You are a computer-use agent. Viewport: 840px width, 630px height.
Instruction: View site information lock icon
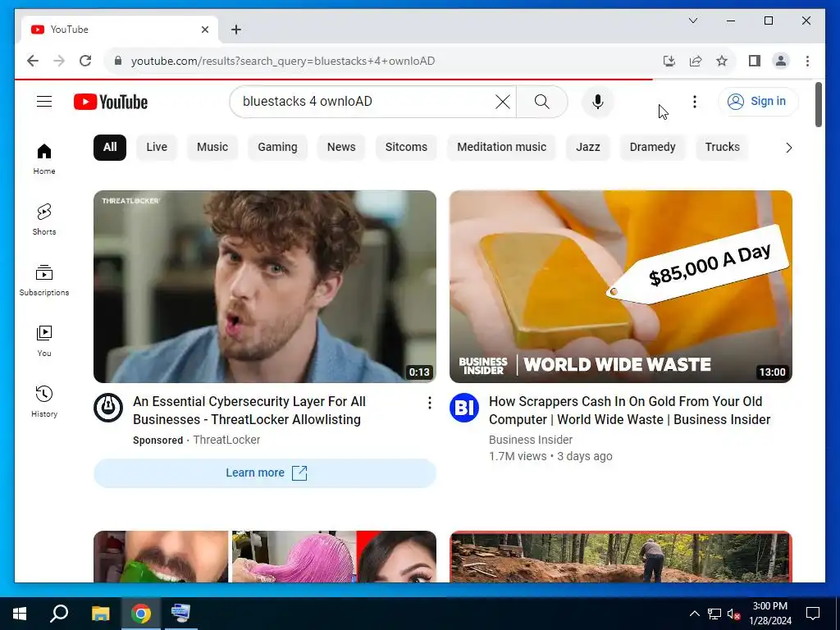(118, 61)
